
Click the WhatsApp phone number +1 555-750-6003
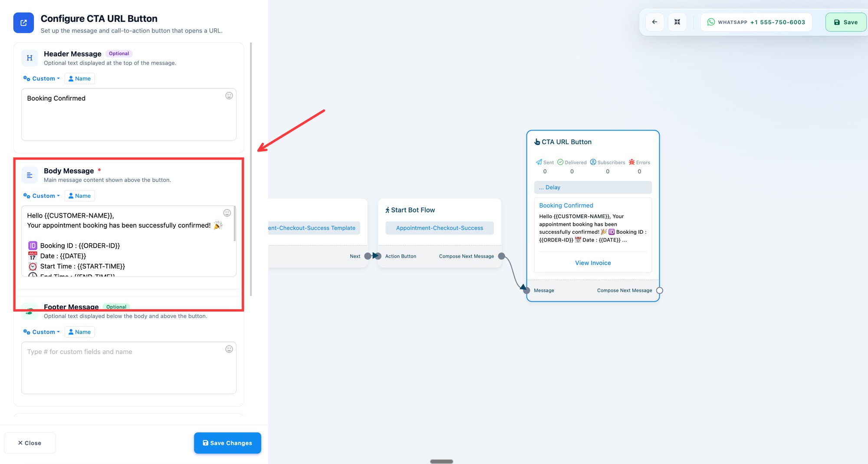(x=778, y=22)
